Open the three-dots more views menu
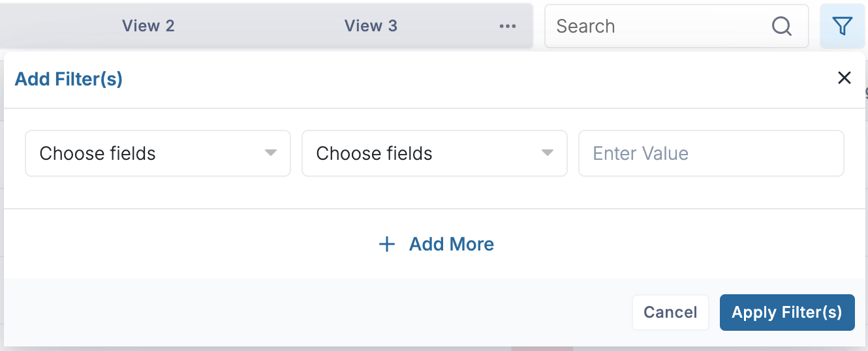The width and height of the screenshot is (868, 351). tap(508, 26)
